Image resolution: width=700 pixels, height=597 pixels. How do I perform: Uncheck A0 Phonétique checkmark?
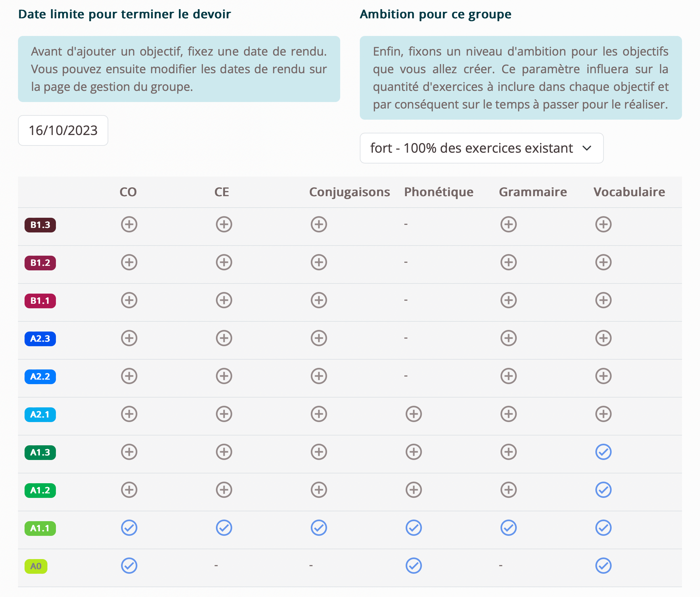[x=413, y=566]
